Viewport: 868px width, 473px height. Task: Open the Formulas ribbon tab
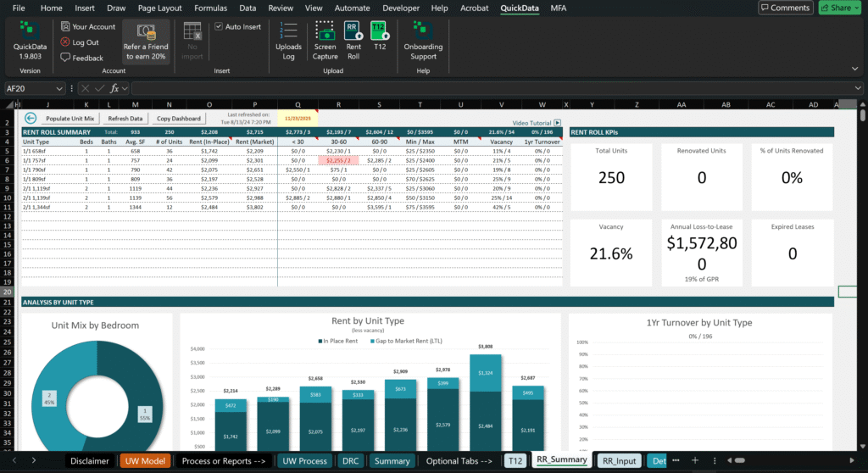point(210,8)
